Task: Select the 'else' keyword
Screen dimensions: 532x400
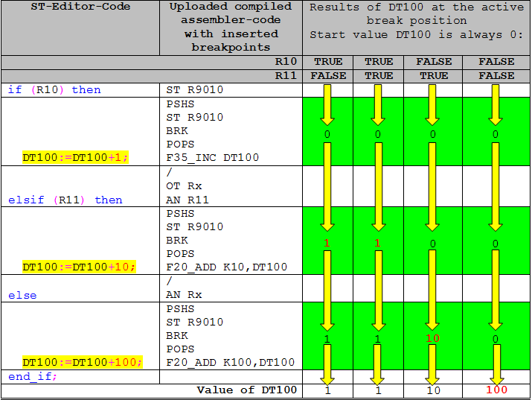Action: (x=22, y=296)
